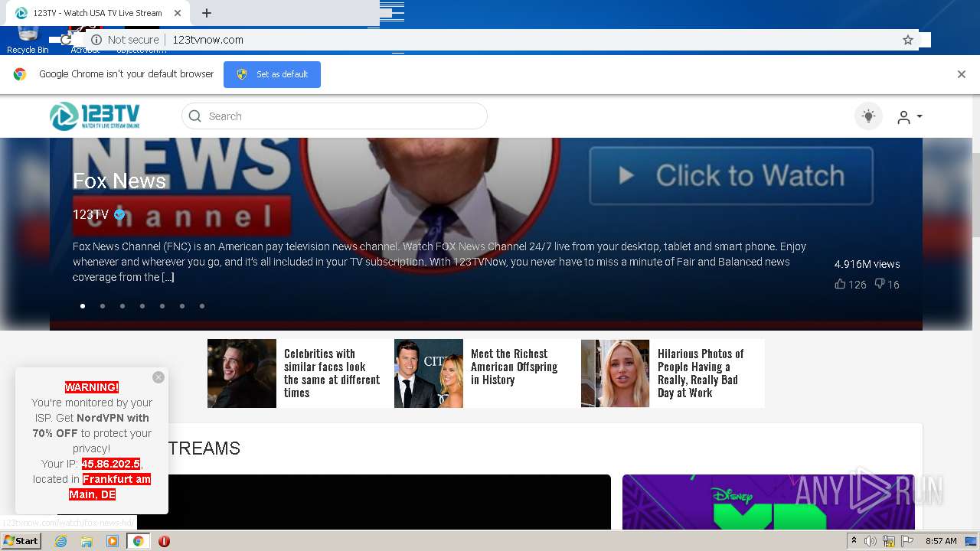Open the 123TV channel author link
The height and width of the screenshot is (551, 980).
(x=90, y=214)
